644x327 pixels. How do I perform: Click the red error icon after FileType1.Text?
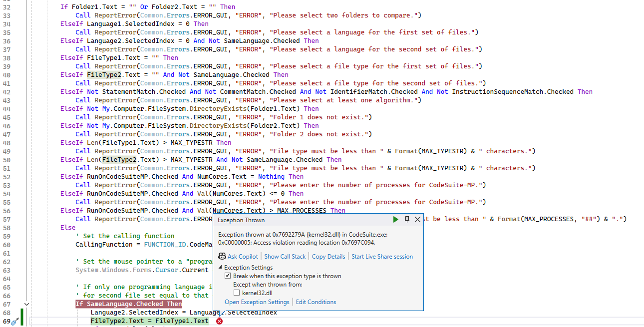tap(219, 321)
